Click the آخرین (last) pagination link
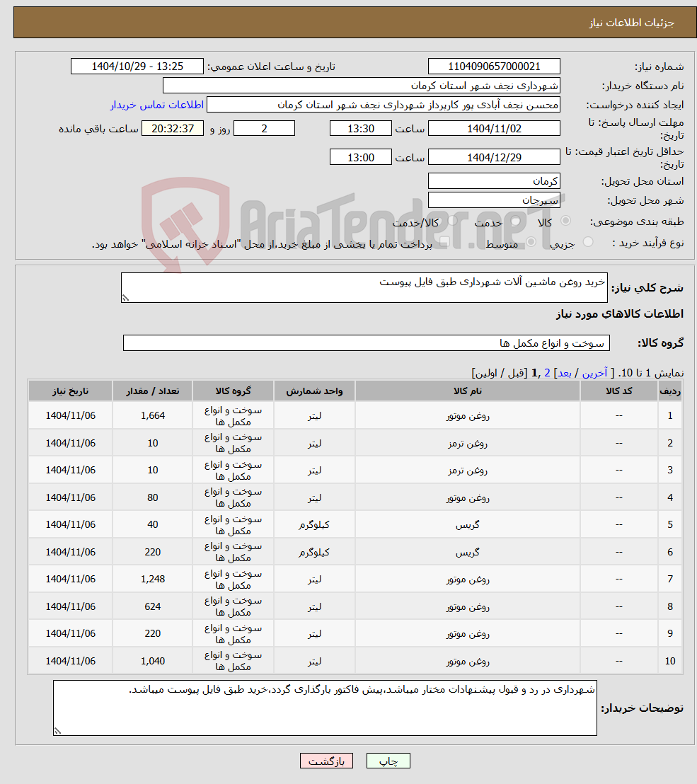Image resolution: width=697 pixels, height=784 pixels. click(x=594, y=372)
